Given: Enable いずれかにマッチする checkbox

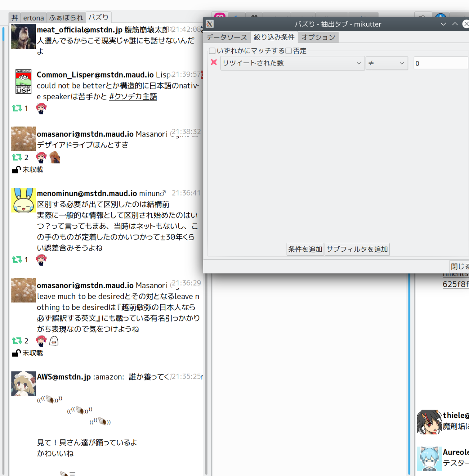Looking at the screenshot, I should 212,51.
